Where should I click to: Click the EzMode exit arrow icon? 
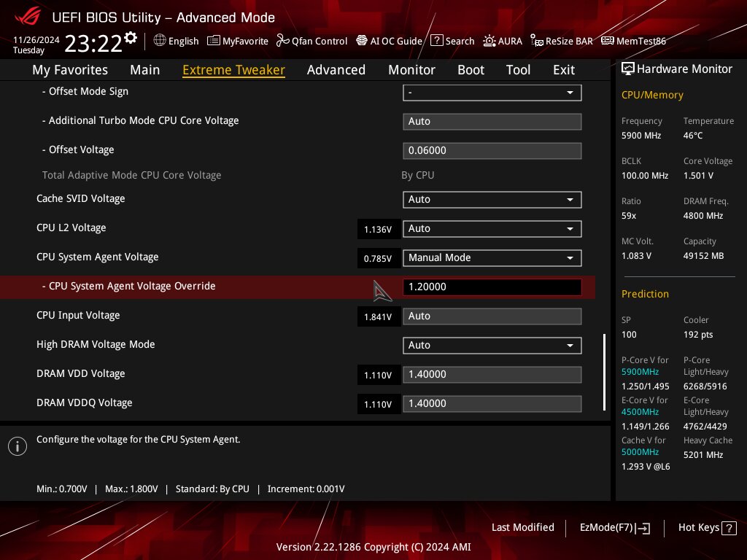coord(643,528)
